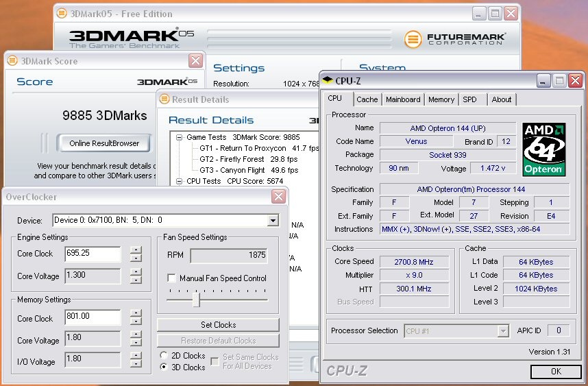The height and width of the screenshot is (386, 588).
Task: Click the fan speed slider thumb
Action: [196, 300]
